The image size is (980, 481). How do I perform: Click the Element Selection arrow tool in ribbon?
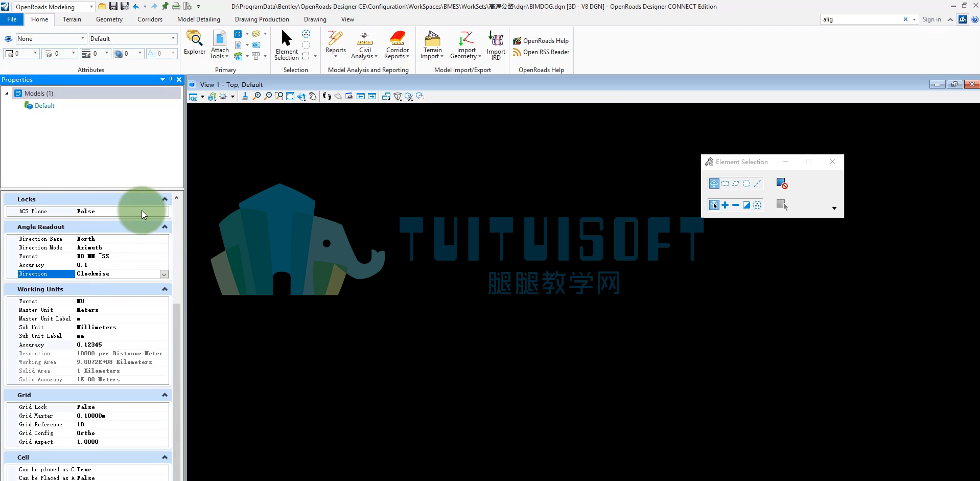(286, 45)
